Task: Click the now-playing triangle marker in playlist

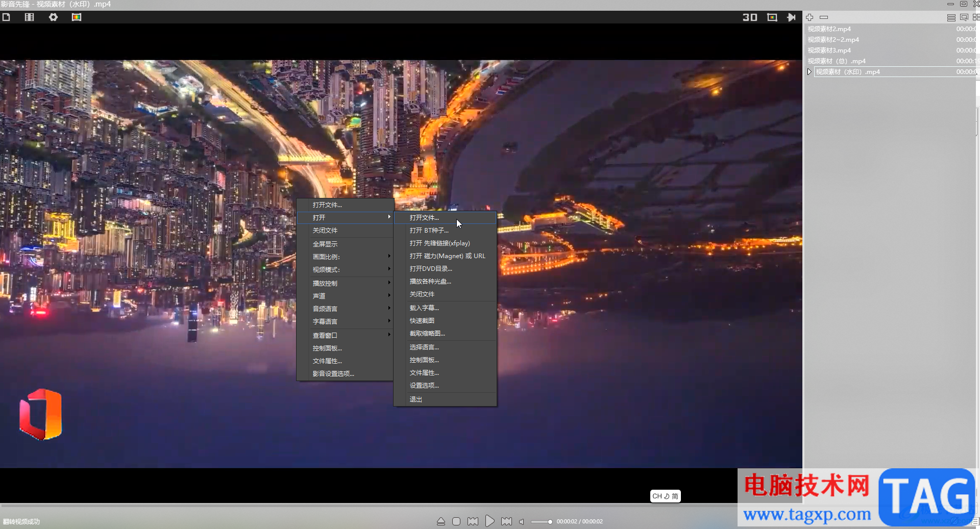Action: (x=810, y=72)
